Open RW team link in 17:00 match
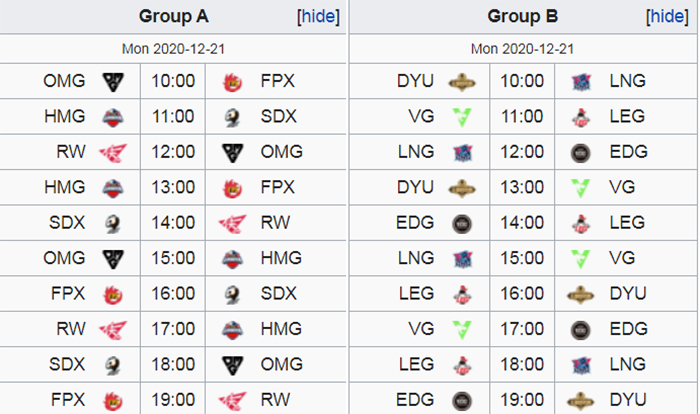The image size is (700, 414). pyautogui.click(x=71, y=329)
